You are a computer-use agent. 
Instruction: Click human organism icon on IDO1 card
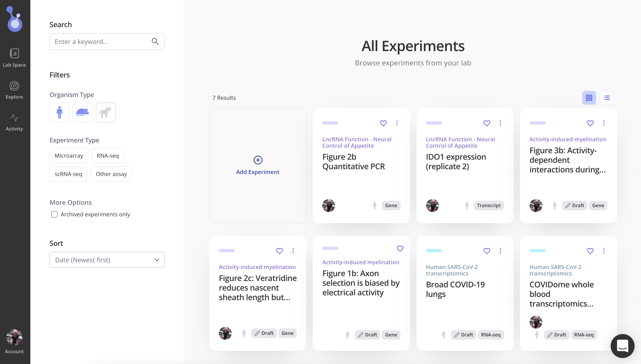[467, 206]
